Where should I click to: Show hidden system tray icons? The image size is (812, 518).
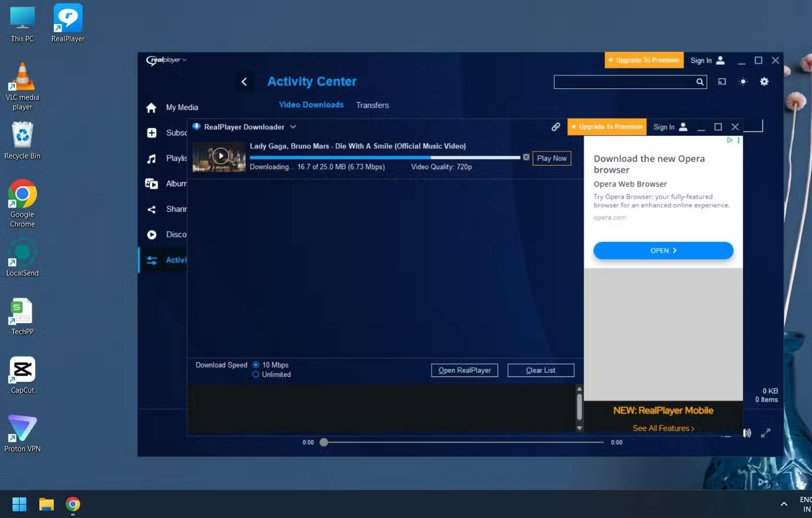pyautogui.click(x=784, y=504)
